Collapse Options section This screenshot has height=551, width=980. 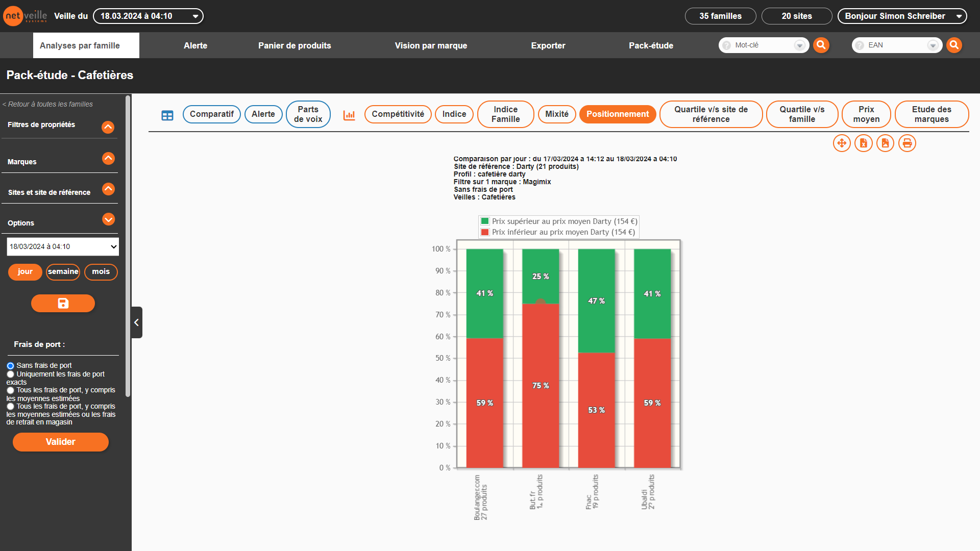(108, 219)
